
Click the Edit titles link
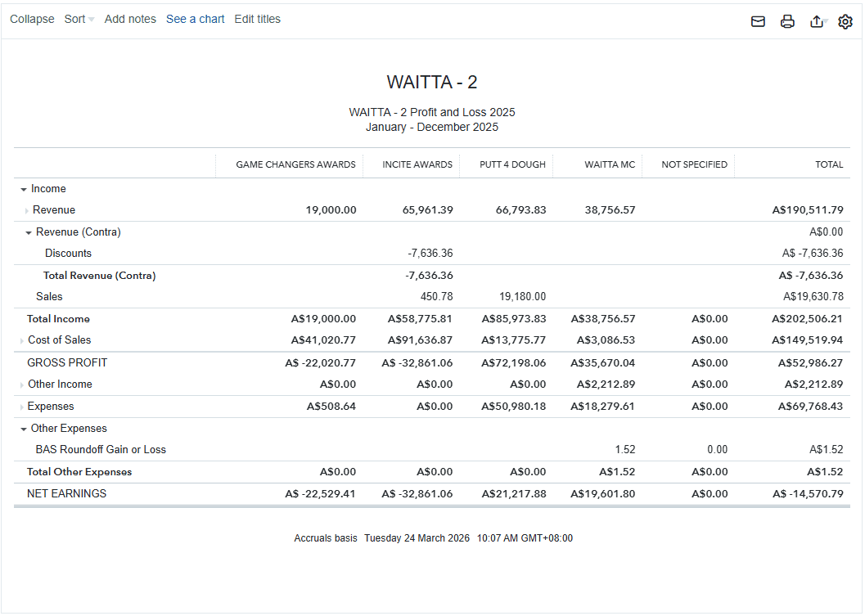[x=257, y=19]
